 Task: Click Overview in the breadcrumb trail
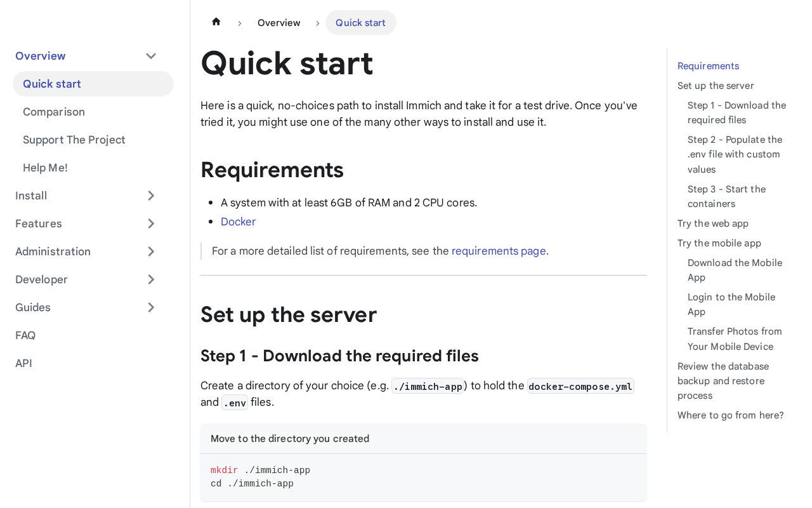[x=278, y=23]
